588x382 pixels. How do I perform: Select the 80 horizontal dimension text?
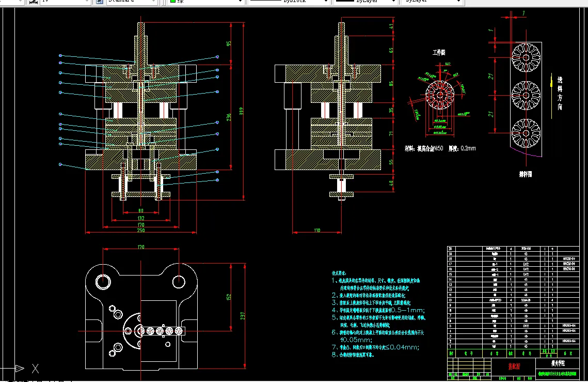click(x=140, y=211)
